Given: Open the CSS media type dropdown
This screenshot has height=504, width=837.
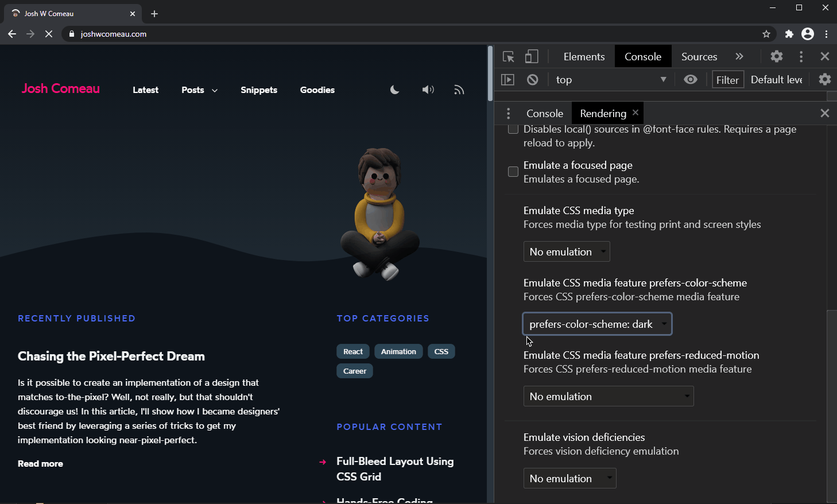Looking at the screenshot, I should pyautogui.click(x=567, y=251).
